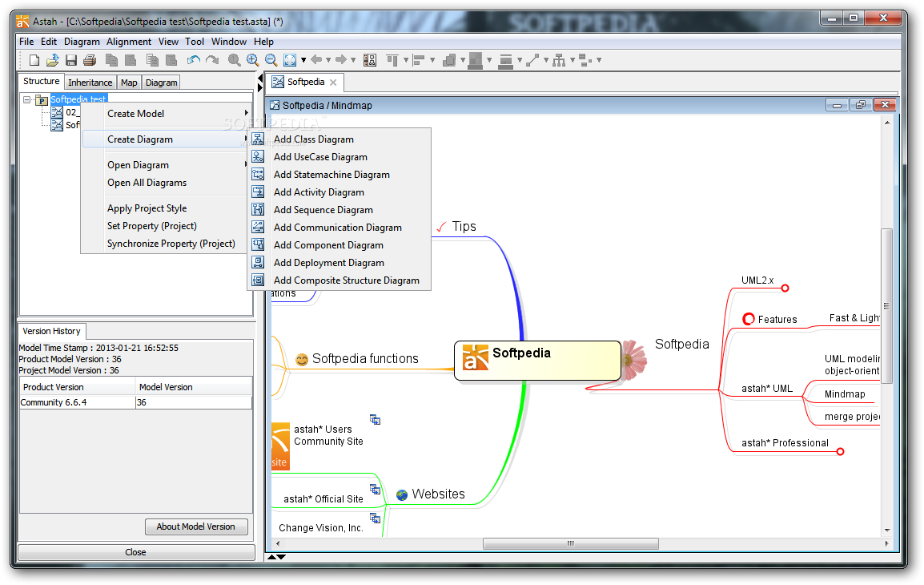924x585 pixels.
Task: Click the red check mark beside Tips
Action: coord(441,227)
